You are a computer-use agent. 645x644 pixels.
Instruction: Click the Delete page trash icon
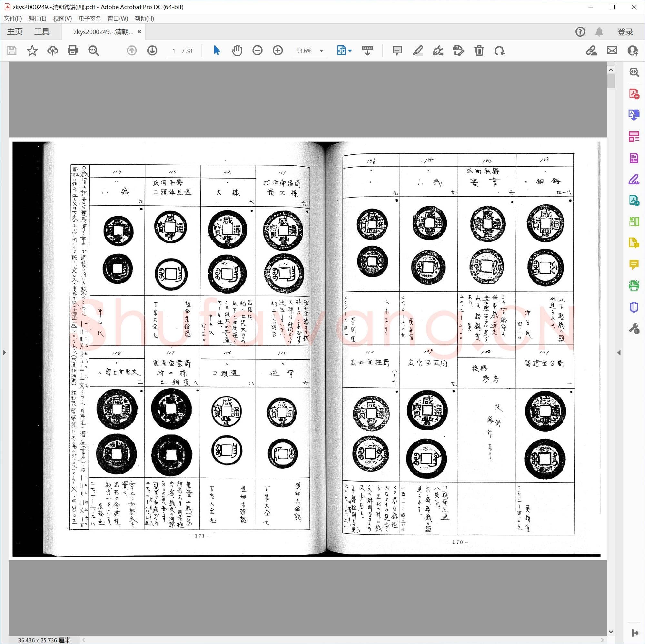tap(479, 50)
